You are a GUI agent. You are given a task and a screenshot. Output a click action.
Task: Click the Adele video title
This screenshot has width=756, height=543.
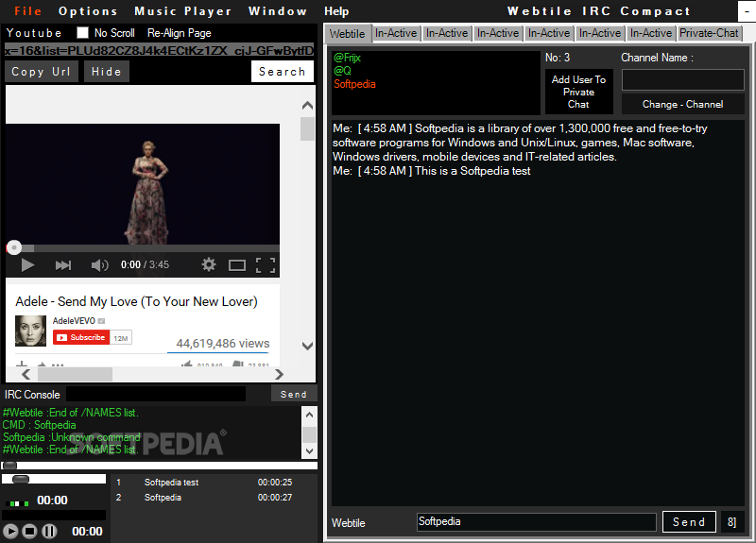click(x=136, y=301)
